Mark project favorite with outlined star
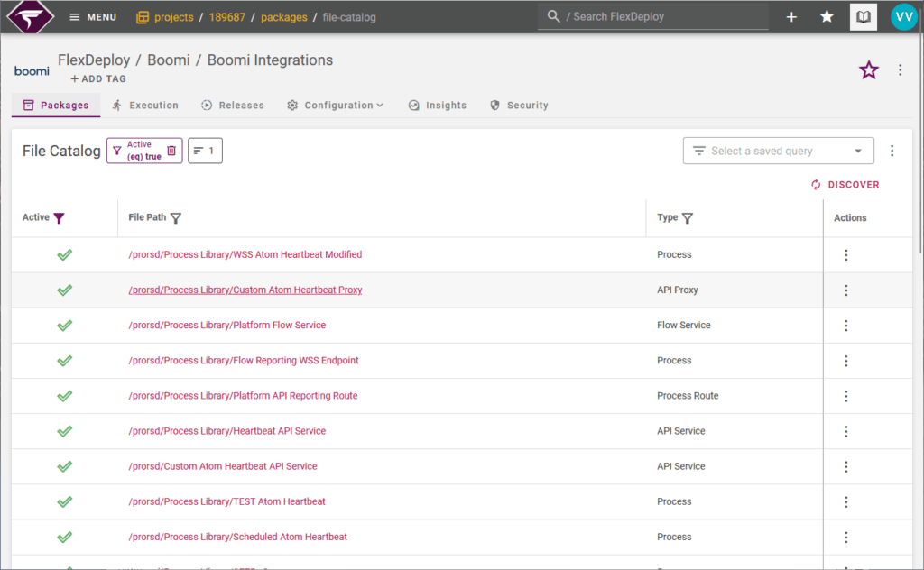Image resolution: width=924 pixels, height=570 pixels. [x=869, y=70]
